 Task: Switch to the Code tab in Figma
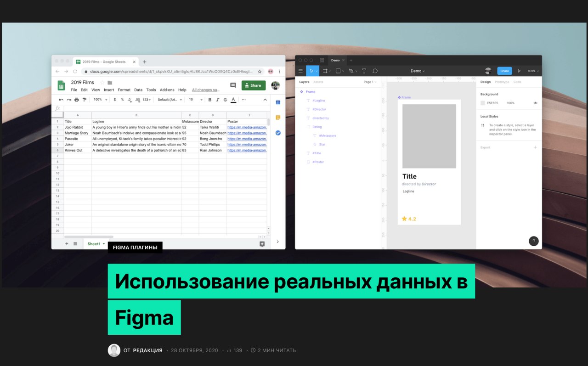[x=517, y=82]
